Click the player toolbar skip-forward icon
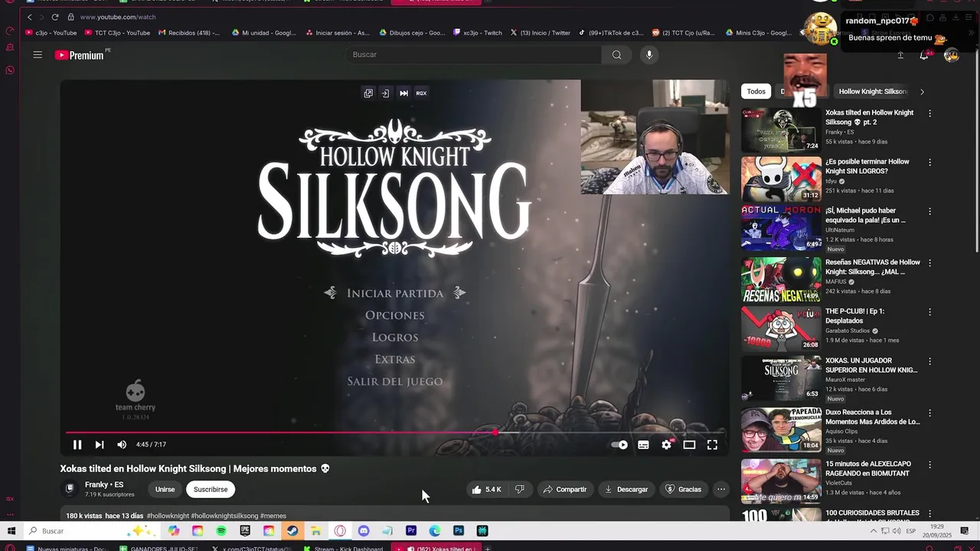This screenshot has height=551, width=980. (403, 93)
